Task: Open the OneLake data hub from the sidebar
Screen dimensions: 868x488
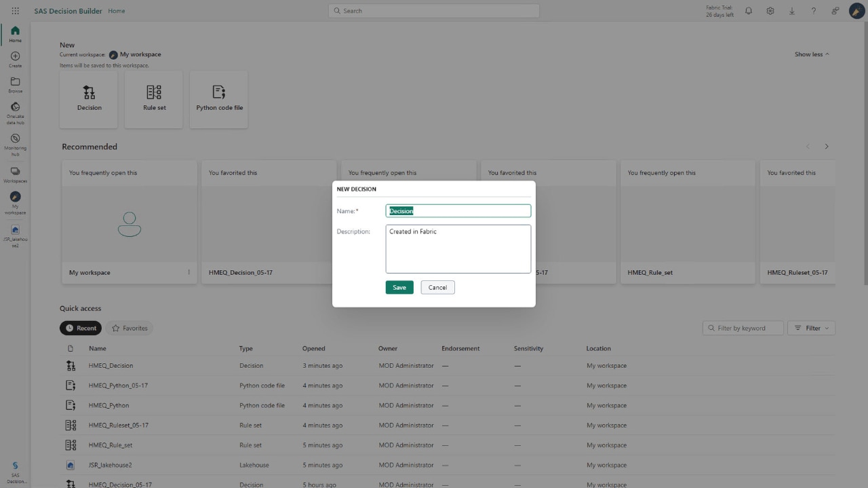Action: click(14, 110)
